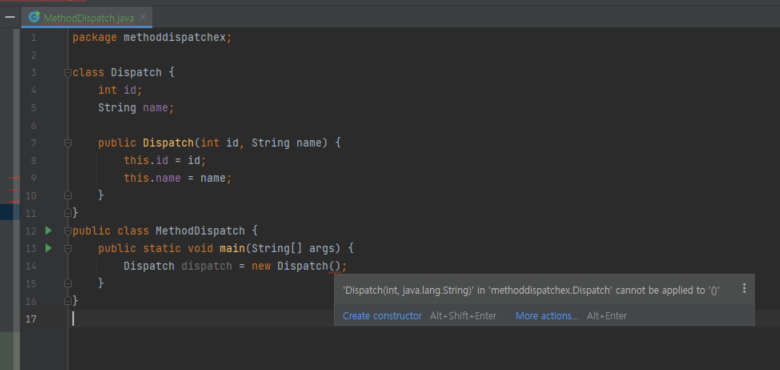Collapse the MethodDispatch class fold at line 12
The image size is (780, 370).
tap(68, 231)
